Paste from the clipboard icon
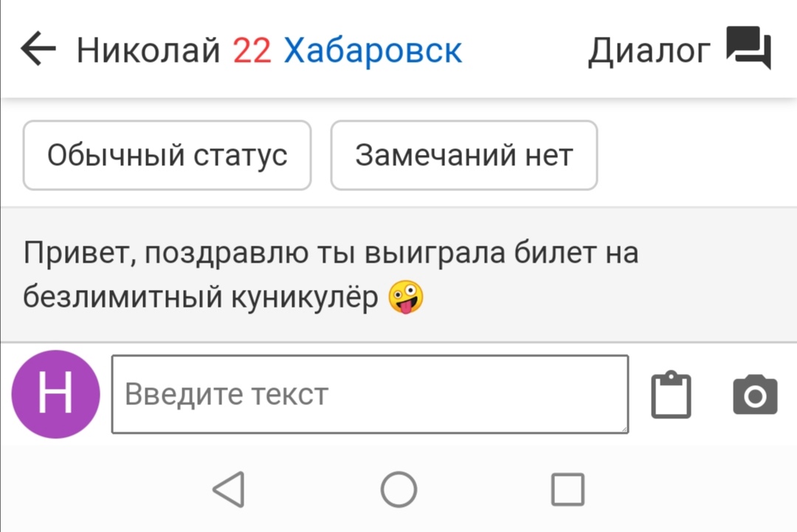 point(671,395)
